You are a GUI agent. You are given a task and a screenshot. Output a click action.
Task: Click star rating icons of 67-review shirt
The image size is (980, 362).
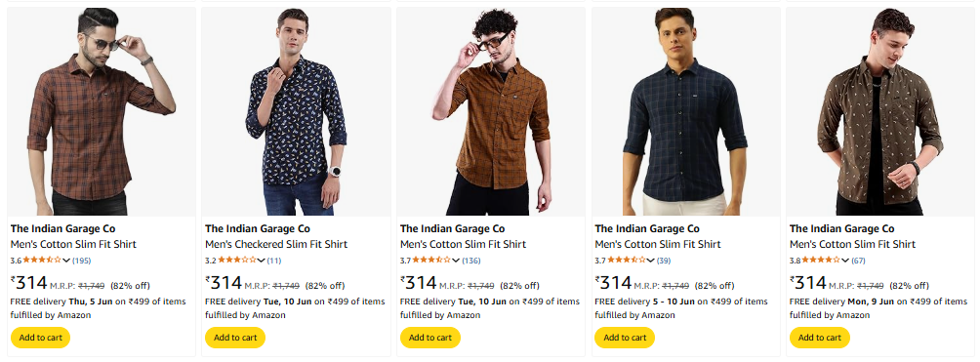[821, 261]
